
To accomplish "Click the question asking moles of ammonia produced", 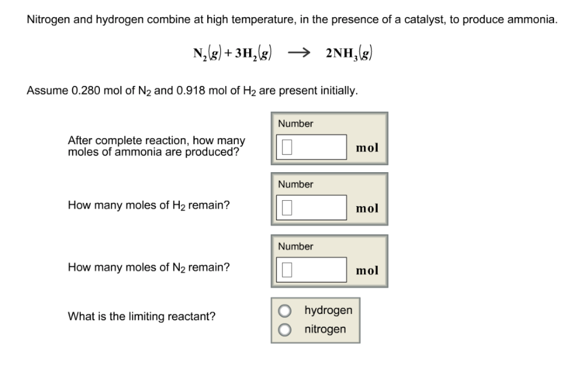I will point(156,146).
